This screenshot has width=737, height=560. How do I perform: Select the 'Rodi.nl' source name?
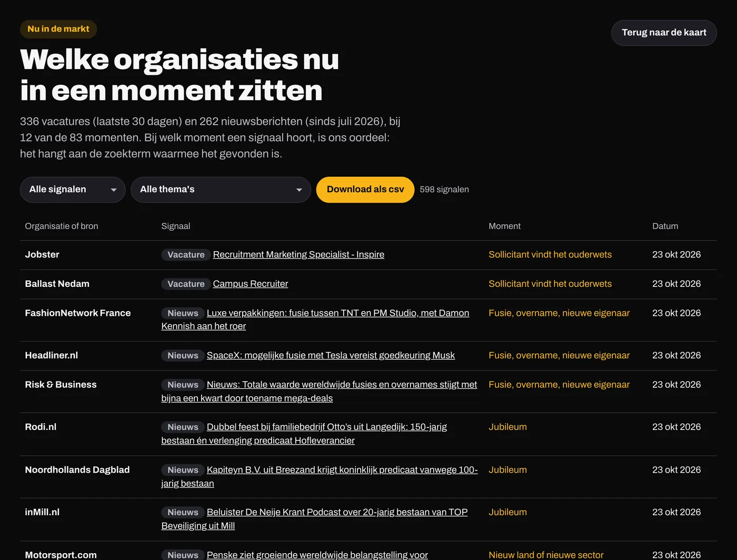click(x=41, y=427)
